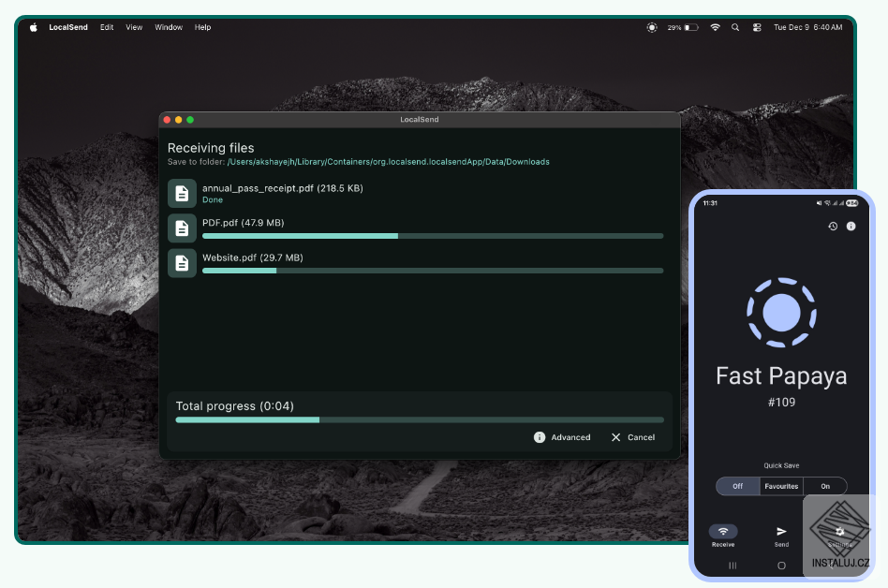Maximize the LocalSend window
This screenshot has width=888, height=588.
click(x=190, y=120)
